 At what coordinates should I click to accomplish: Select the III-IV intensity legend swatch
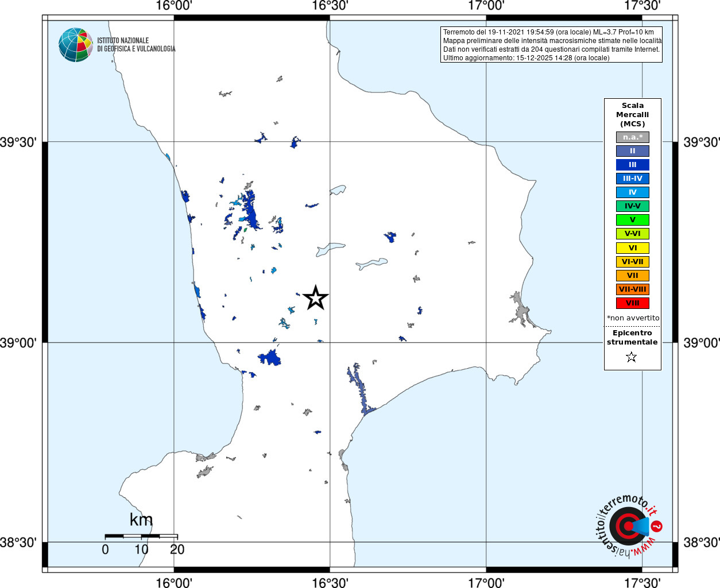tap(632, 179)
